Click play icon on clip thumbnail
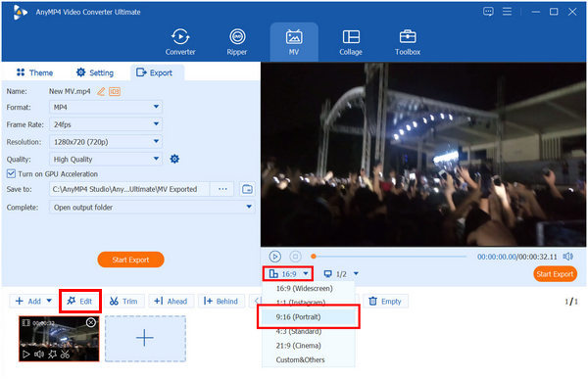Screen dimensions: 588x380 pos(25,355)
